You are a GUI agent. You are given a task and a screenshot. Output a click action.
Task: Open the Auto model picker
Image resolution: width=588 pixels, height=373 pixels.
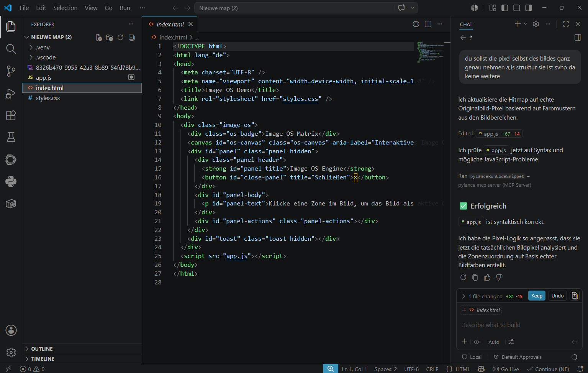pyautogui.click(x=494, y=342)
